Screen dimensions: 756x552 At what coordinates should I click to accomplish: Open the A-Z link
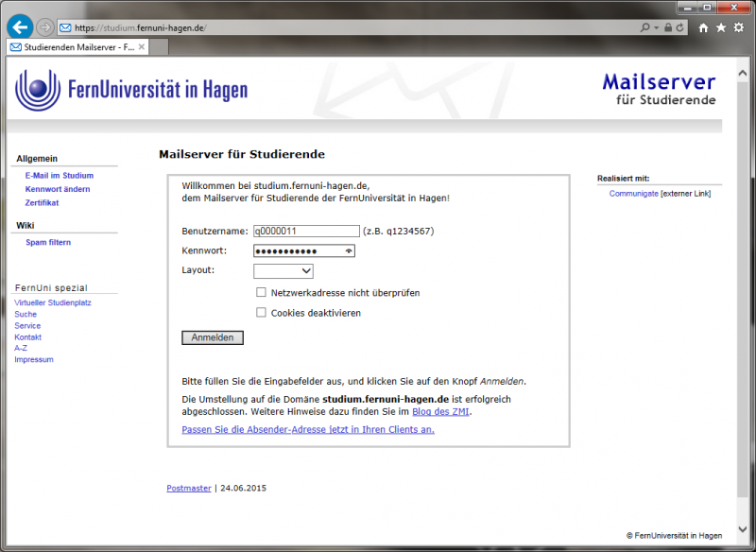tap(21, 348)
